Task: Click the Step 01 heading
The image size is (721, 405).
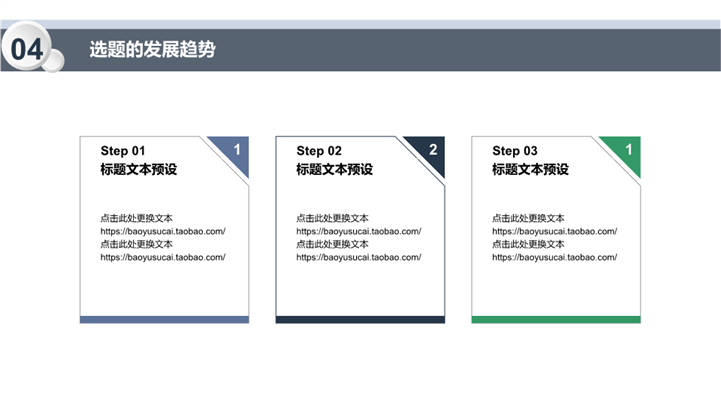Action: [x=123, y=151]
